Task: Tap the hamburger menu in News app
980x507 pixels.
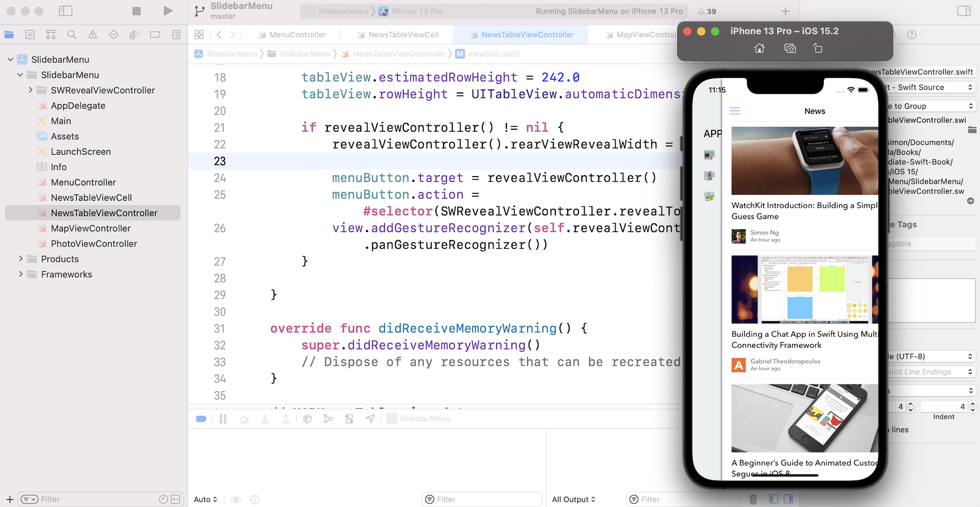Action: pyautogui.click(x=735, y=111)
